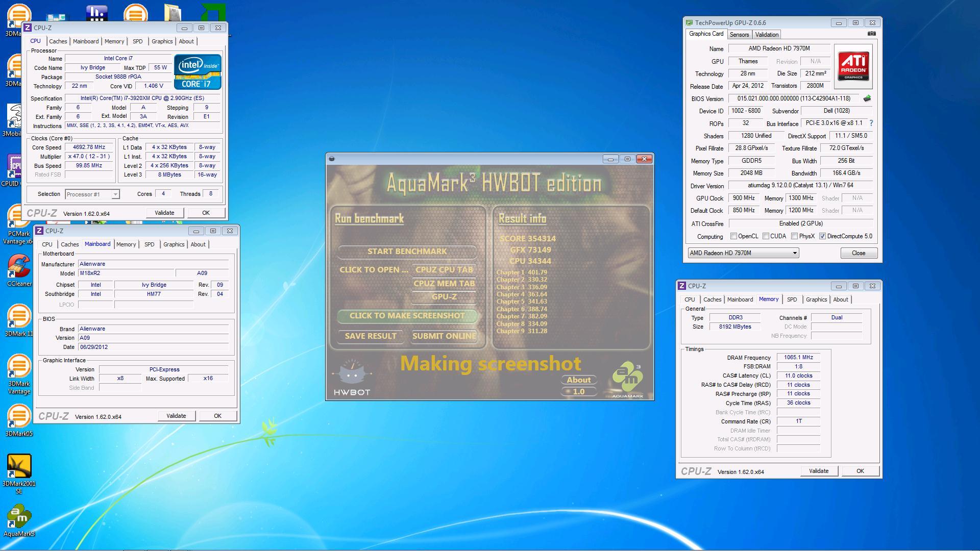Viewport: 980px width, 551px height.
Task: Click the GPU-Z title bar icon
Action: coord(690,23)
